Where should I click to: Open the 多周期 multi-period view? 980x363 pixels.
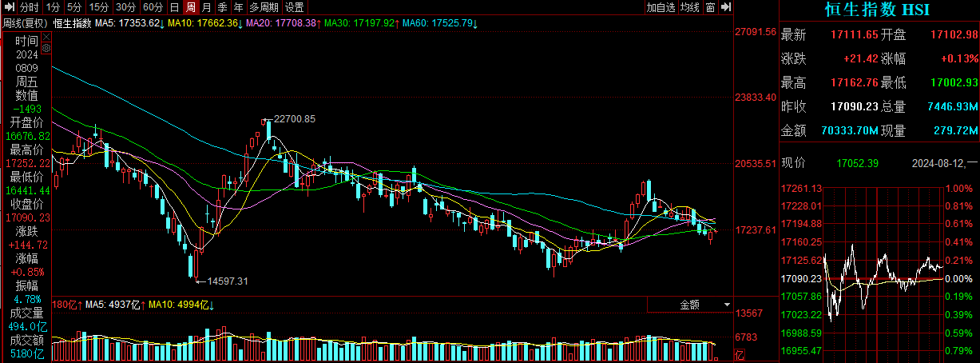[264, 7]
